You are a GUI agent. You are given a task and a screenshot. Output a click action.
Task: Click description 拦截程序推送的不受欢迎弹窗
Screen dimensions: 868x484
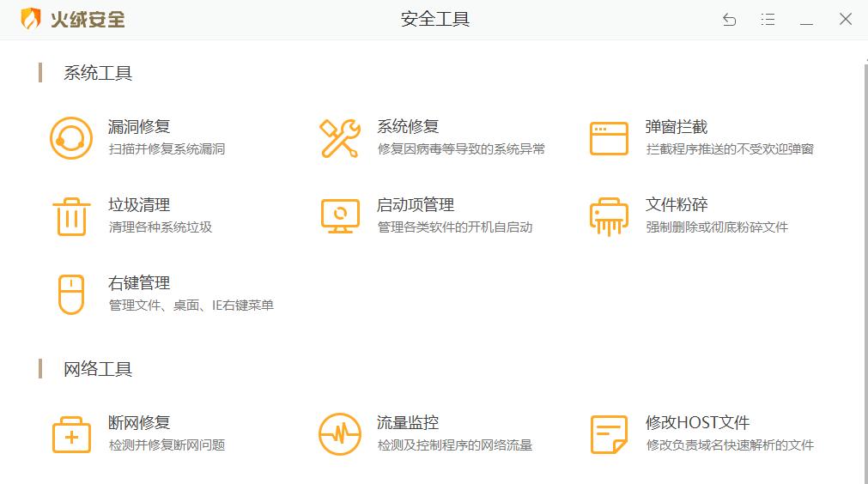tap(730, 148)
